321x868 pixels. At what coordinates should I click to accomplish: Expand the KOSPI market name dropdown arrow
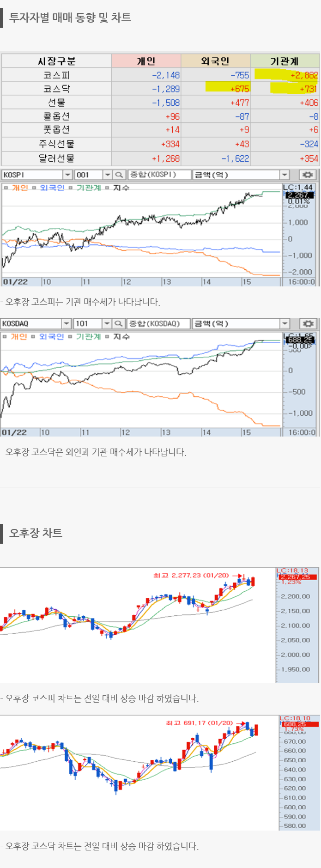pyautogui.click(x=67, y=175)
